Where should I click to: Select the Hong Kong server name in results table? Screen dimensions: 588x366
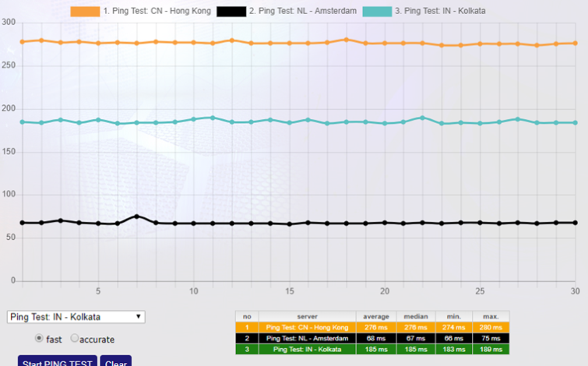point(307,328)
